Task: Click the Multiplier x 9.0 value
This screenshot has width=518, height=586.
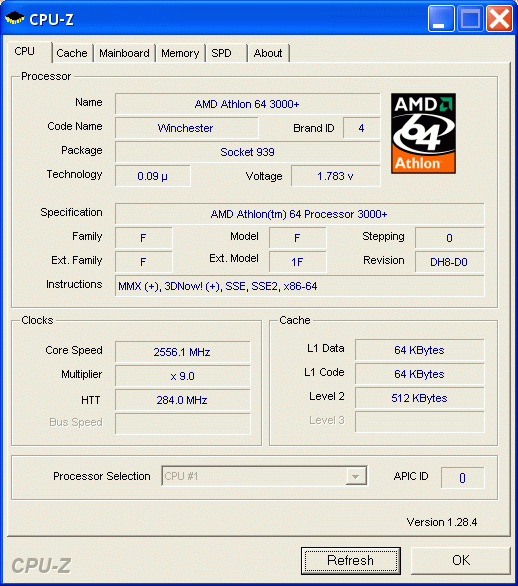Action: [182, 376]
